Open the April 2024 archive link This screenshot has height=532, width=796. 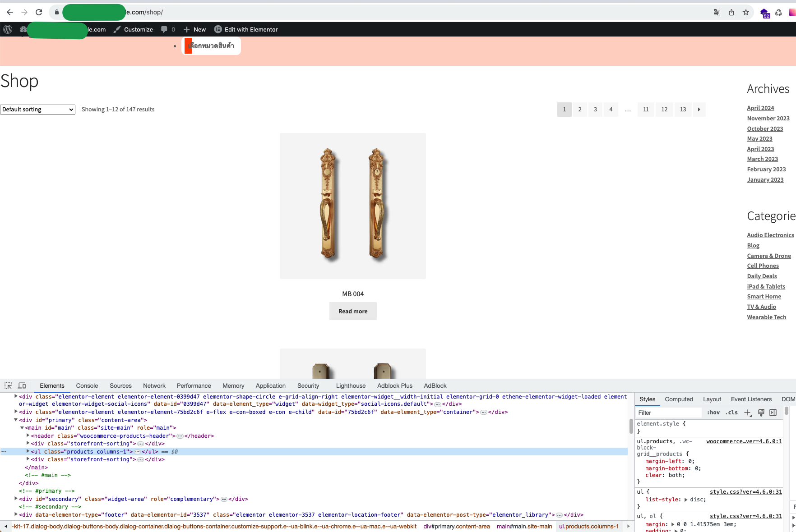(760, 108)
